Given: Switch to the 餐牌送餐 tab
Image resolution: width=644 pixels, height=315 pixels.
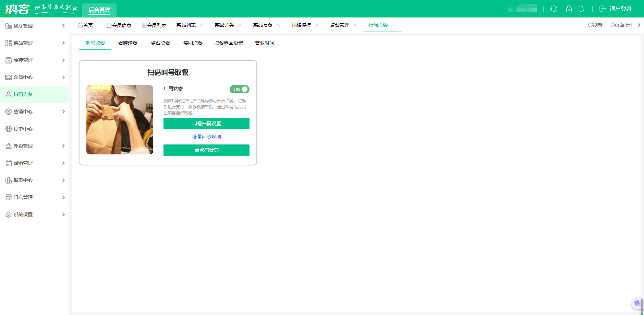Looking at the screenshot, I should click(127, 43).
